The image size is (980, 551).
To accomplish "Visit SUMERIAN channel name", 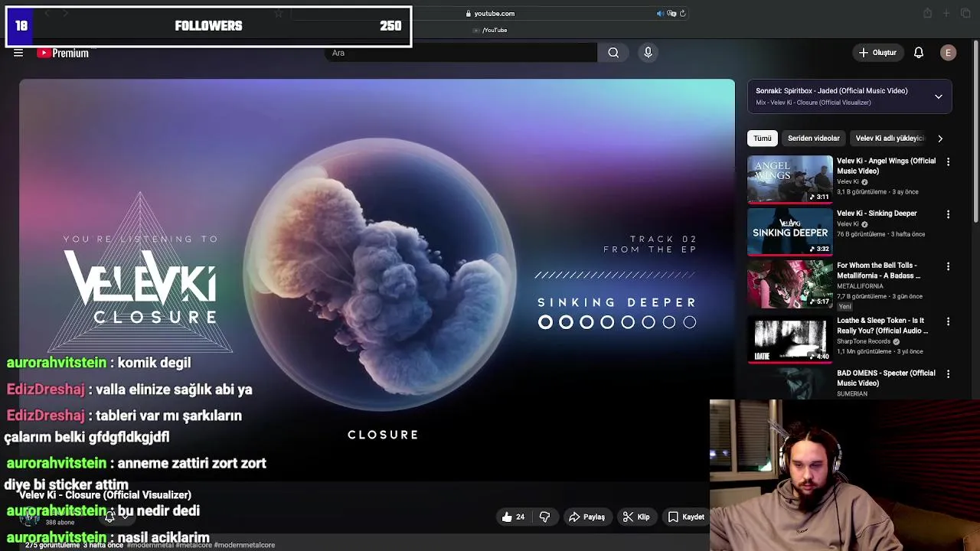I will pyautogui.click(x=852, y=394).
